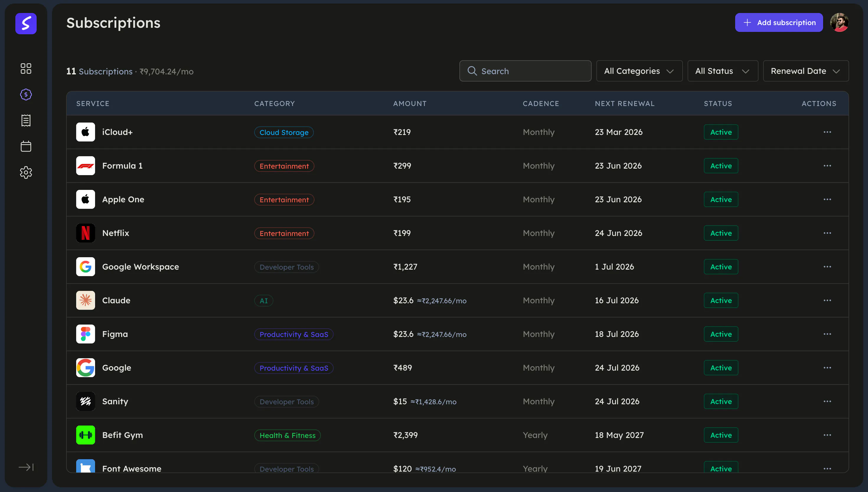Select the subscriptions dollar badge sidebar icon
The width and height of the screenshot is (868, 492).
pos(26,94)
